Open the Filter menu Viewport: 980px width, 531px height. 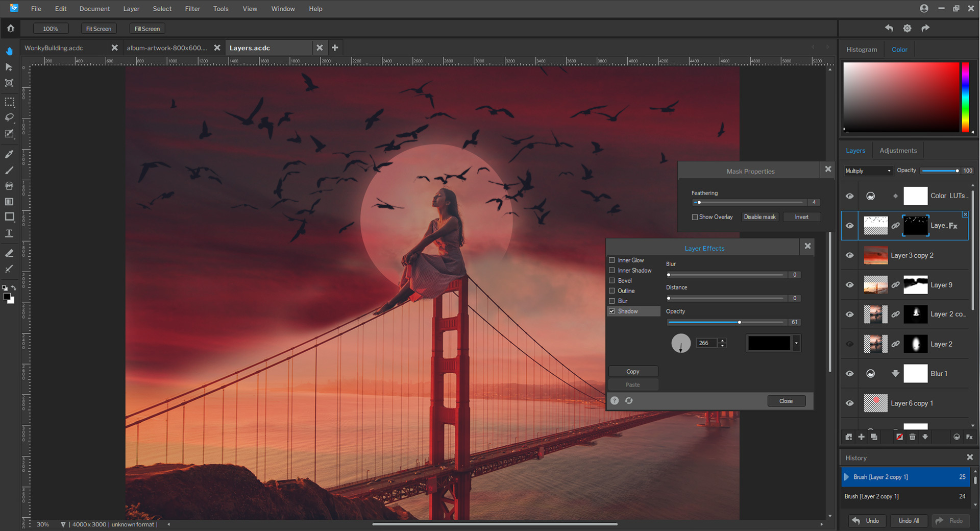[192, 9]
